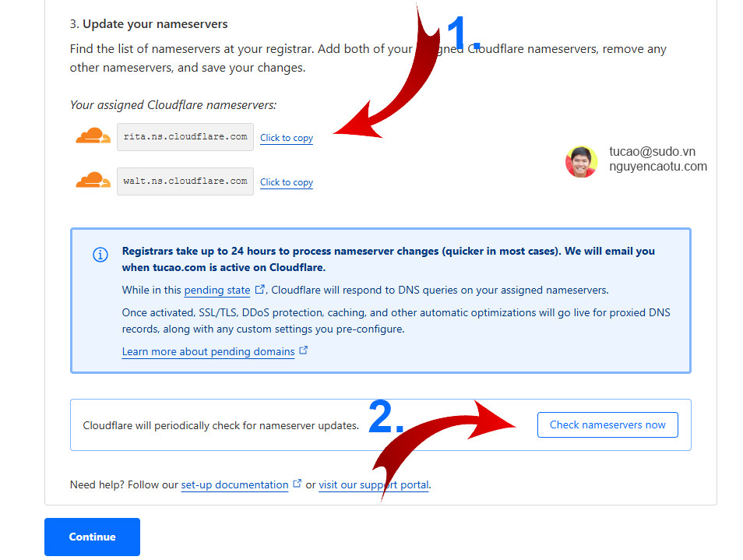The image size is (743, 560).
Task: Click the tucao@sudo.vn email text
Action: click(652, 152)
